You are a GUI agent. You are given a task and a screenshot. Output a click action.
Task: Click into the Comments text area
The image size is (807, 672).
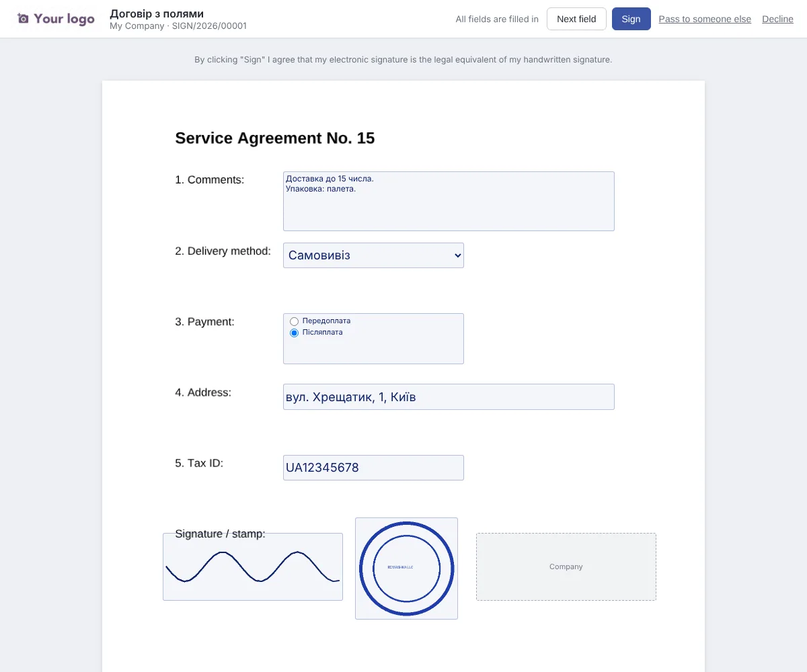click(449, 201)
